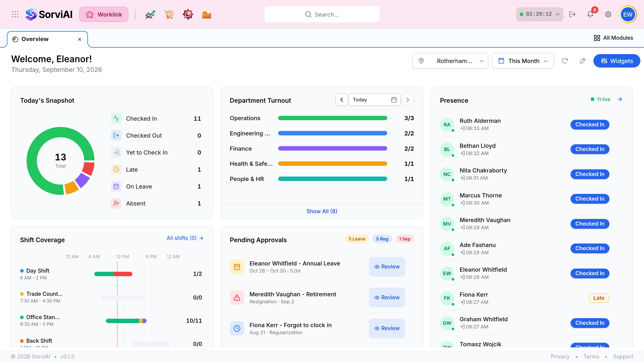Open the This Month date range dropdown
The width and height of the screenshot is (644, 362).
pos(523,61)
